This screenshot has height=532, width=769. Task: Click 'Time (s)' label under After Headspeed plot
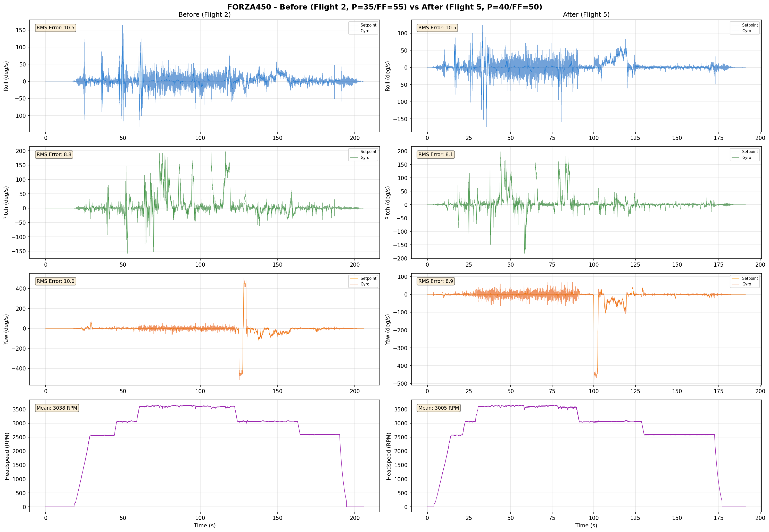pyautogui.click(x=586, y=525)
